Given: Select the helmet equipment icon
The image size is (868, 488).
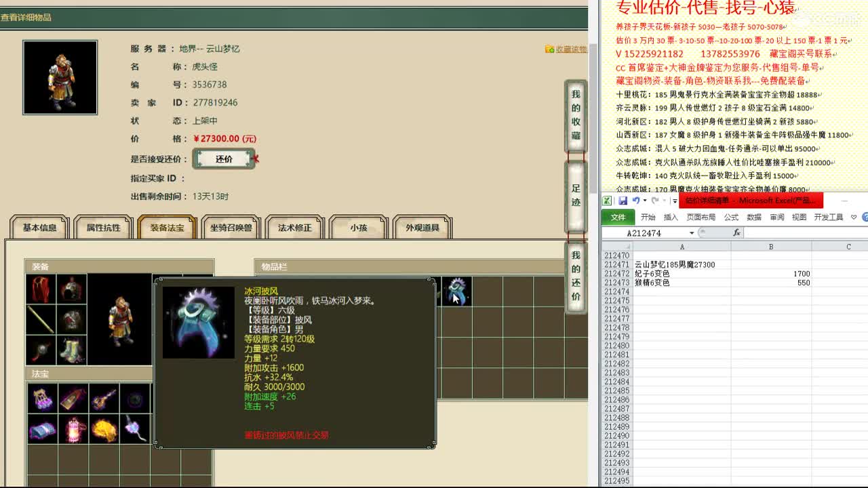Looking at the screenshot, I should point(71,289).
